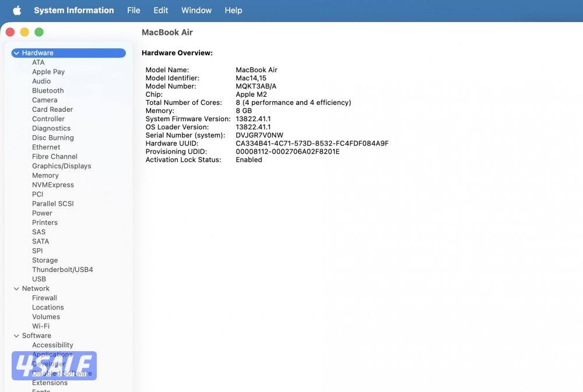The height and width of the screenshot is (392, 583).
Task: View Firewall settings under Network
Action: point(44,298)
